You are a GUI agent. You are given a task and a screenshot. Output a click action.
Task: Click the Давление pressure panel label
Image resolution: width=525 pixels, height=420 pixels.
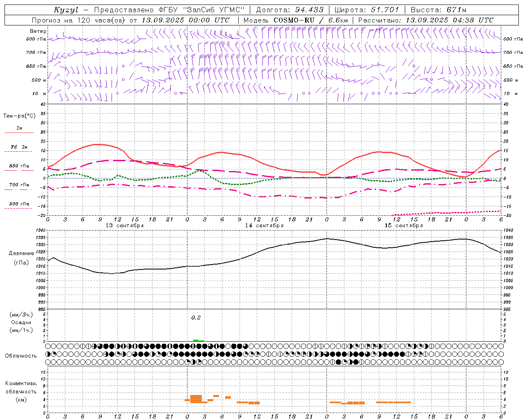click(x=21, y=253)
